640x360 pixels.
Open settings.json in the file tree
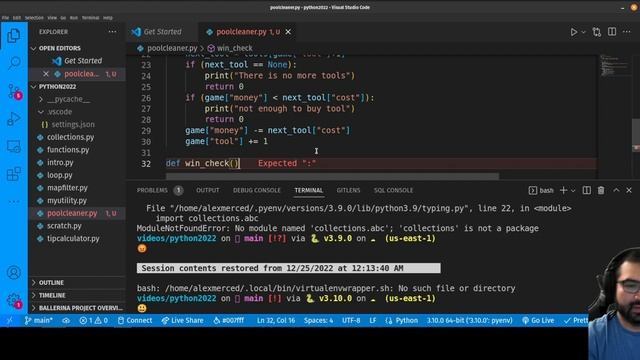click(77, 124)
